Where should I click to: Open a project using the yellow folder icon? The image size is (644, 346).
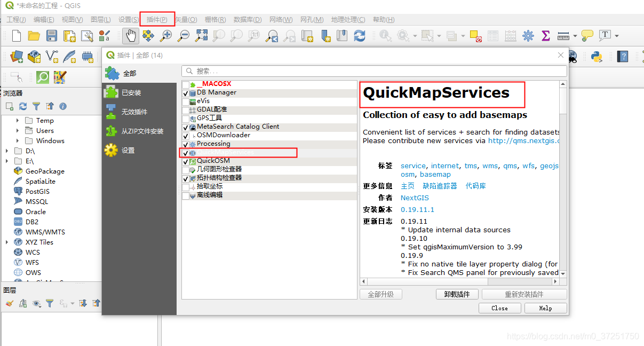pyautogui.click(x=34, y=36)
